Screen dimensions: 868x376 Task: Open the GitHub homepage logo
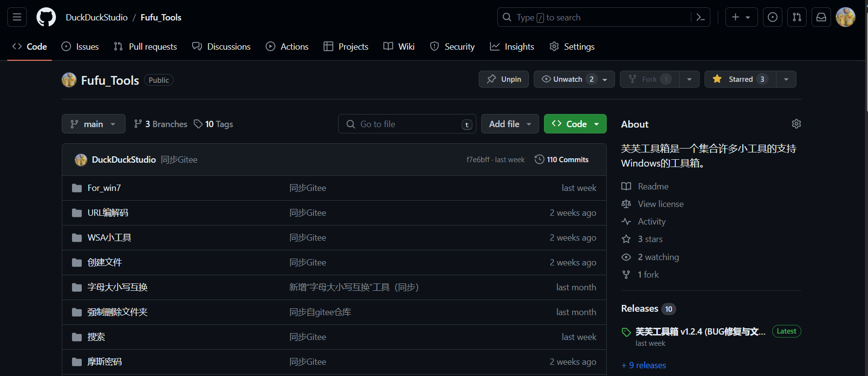tap(46, 18)
